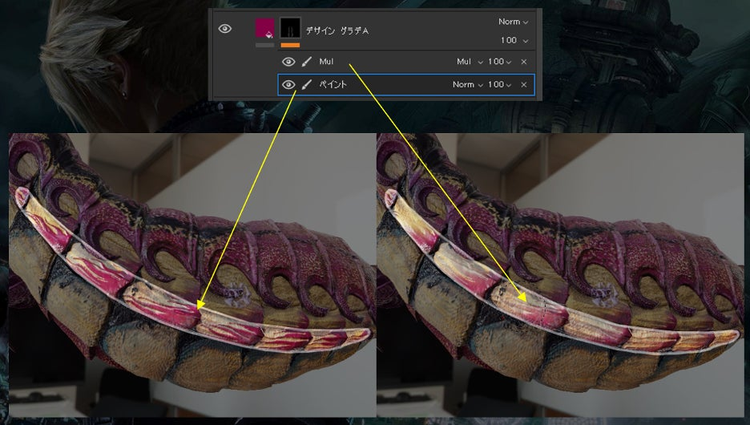Image resolution: width=750 pixels, height=425 pixels.
Task: Click the orange mask indicator under mask thumbnail
Action: pyautogui.click(x=290, y=45)
